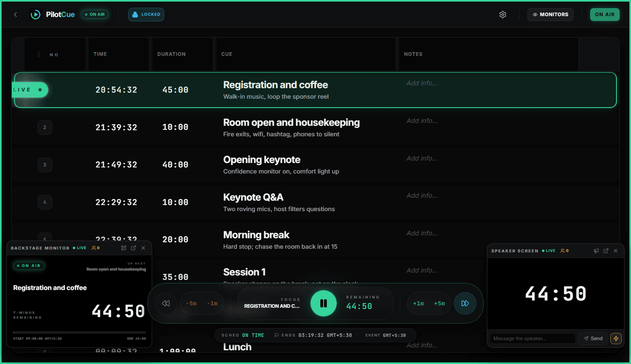Edit start time 20:54:32
Screen dimensions: 631x364
point(116,90)
